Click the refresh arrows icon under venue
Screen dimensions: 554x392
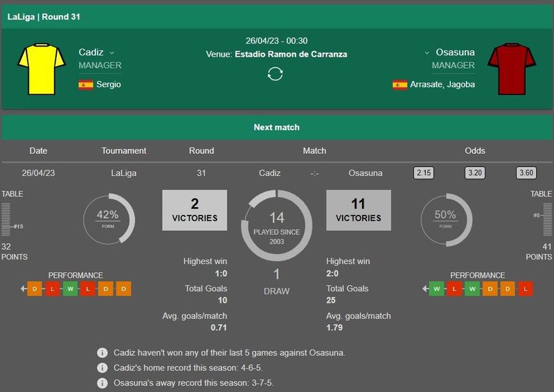click(x=275, y=74)
